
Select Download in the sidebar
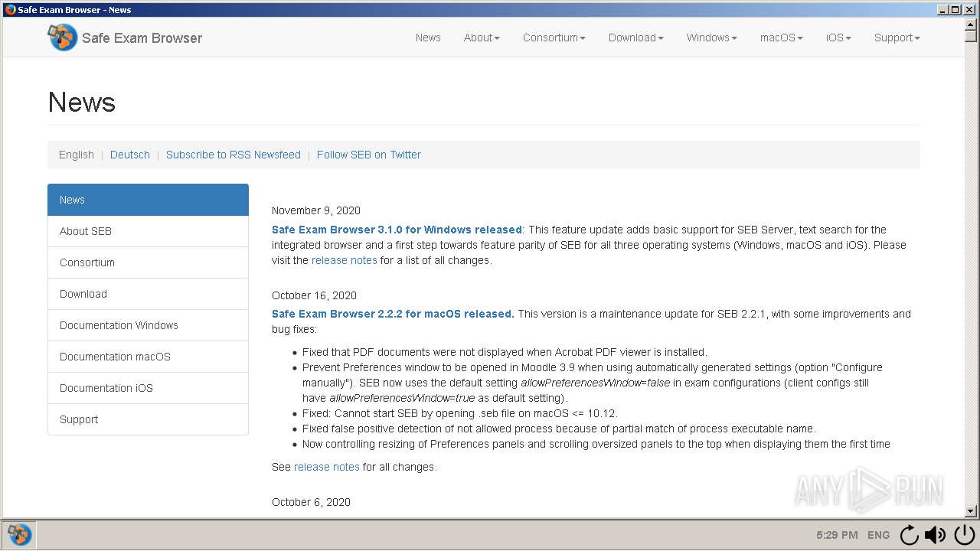(x=148, y=294)
